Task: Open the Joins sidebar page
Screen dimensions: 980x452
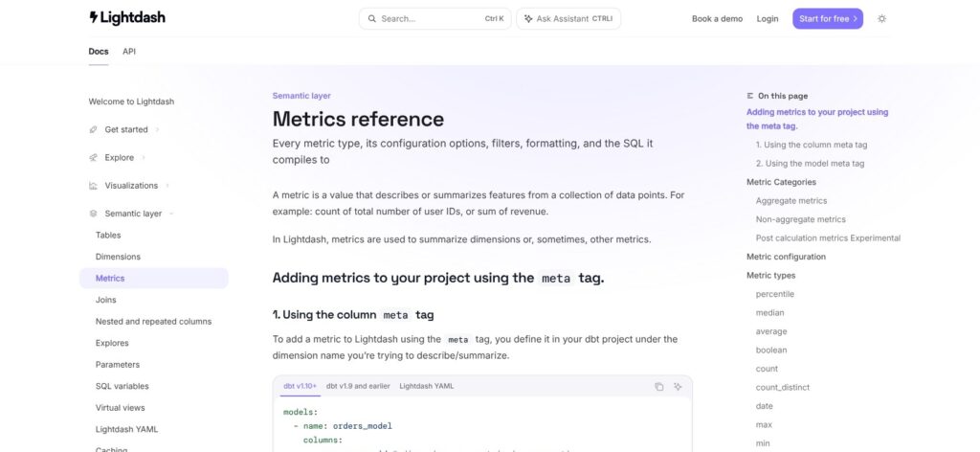Action: pyautogui.click(x=106, y=300)
